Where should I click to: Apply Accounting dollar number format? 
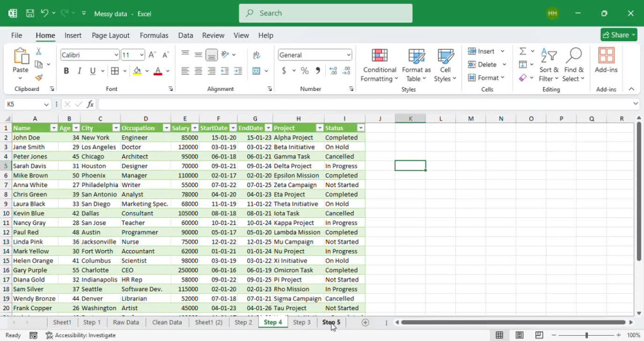pos(284,71)
